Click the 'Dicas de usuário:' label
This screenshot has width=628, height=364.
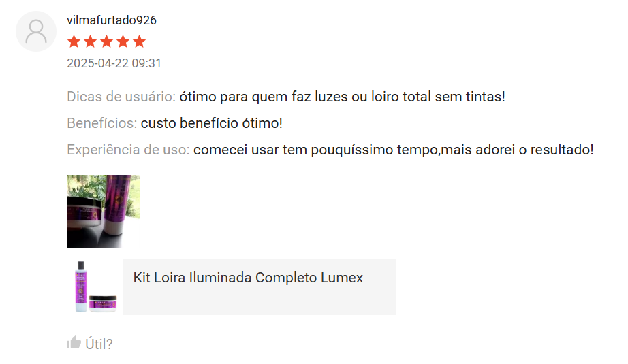(x=121, y=97)
